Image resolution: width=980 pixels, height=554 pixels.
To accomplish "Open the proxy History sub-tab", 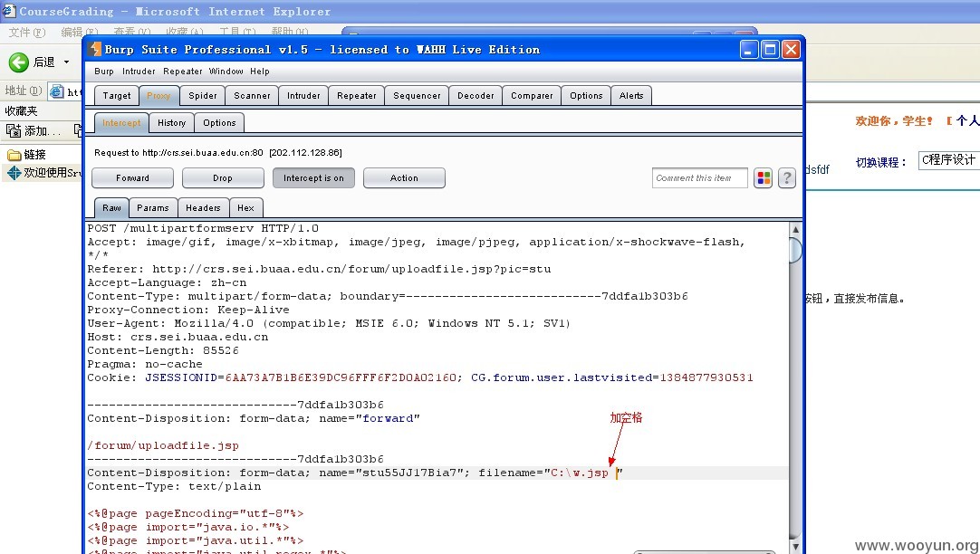I will [172, 123].
